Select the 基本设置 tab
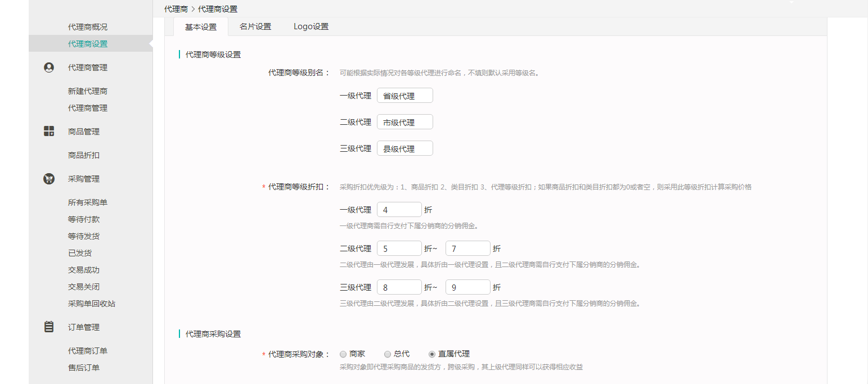Screen dimensions: 868x384 click(x=201, y=27)
